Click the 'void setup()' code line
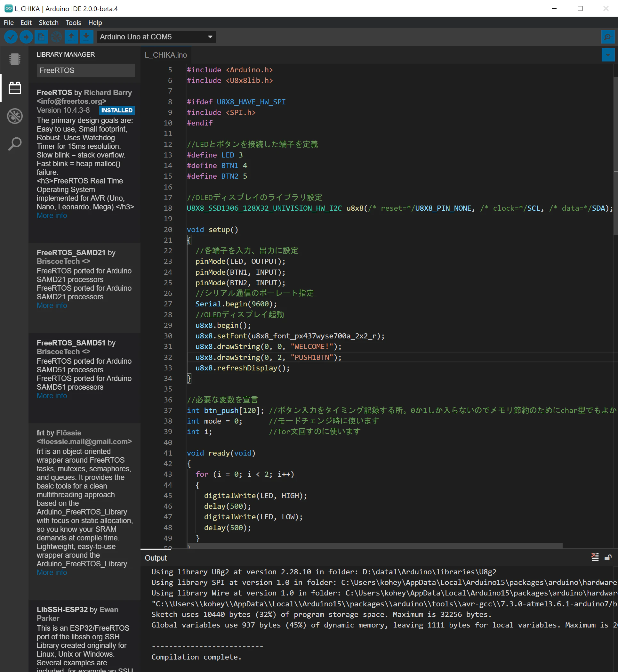 click(213, 230)
